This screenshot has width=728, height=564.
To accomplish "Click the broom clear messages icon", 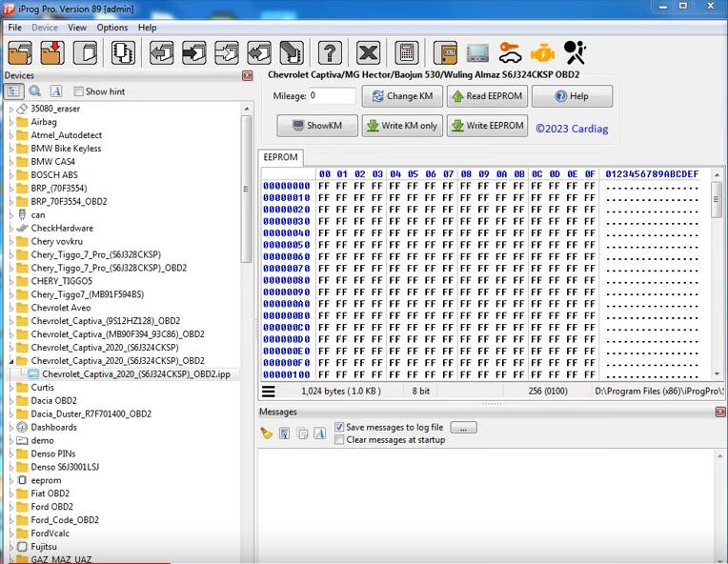I will point(267,433).
